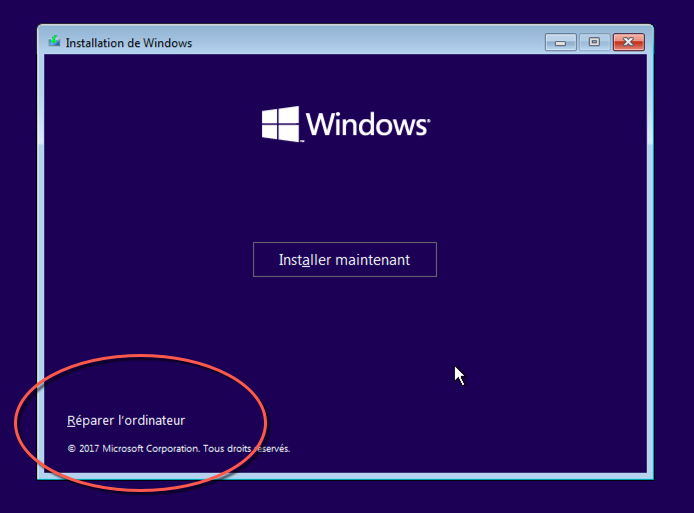
Task: Click the Windows setup title bar icon
Action: click(54, 42)
